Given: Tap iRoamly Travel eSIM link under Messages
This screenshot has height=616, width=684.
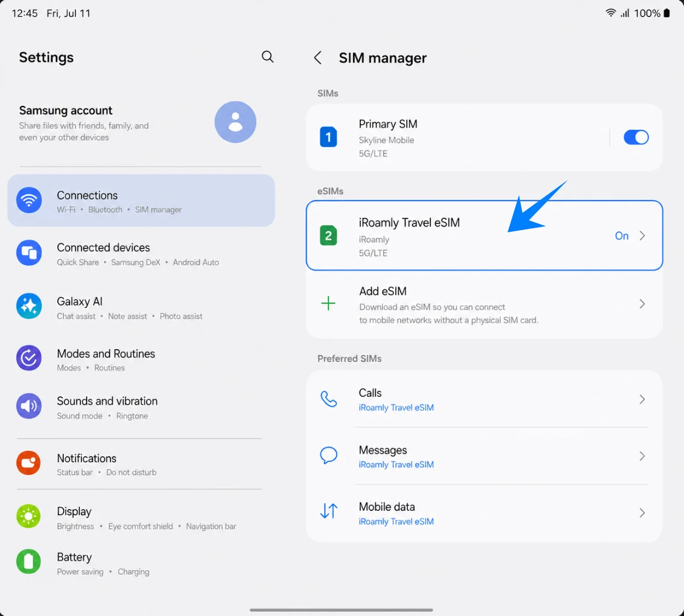Looking at the screenshot, I should pos(396,465).
